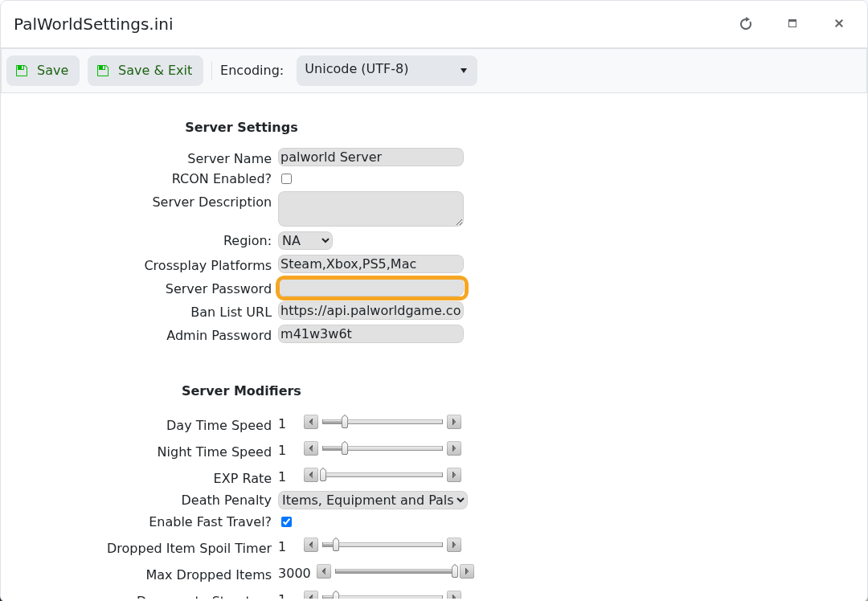Image resolution: width=868 pixels, height=601 pixels.
Task: Increase Day Time Speed with right arrow
Action: click(x=454, y=423)
